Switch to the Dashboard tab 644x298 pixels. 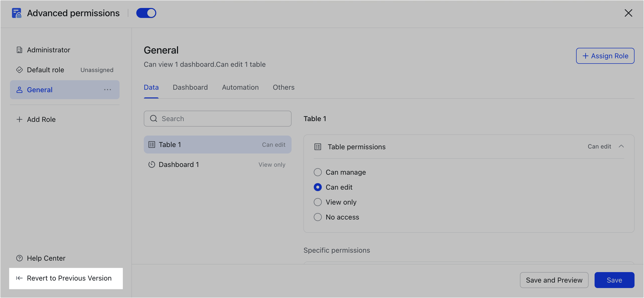pyautogui.click(x=190, y=87)
